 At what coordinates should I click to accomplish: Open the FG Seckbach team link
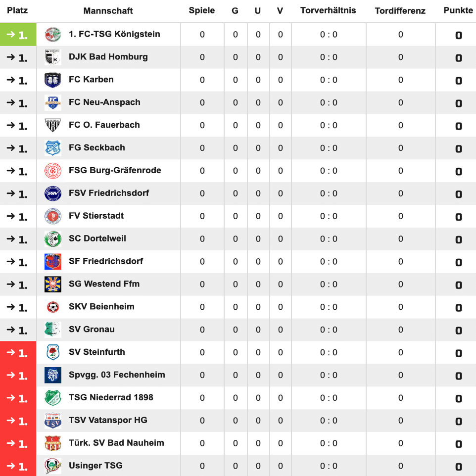click(97, 148)
